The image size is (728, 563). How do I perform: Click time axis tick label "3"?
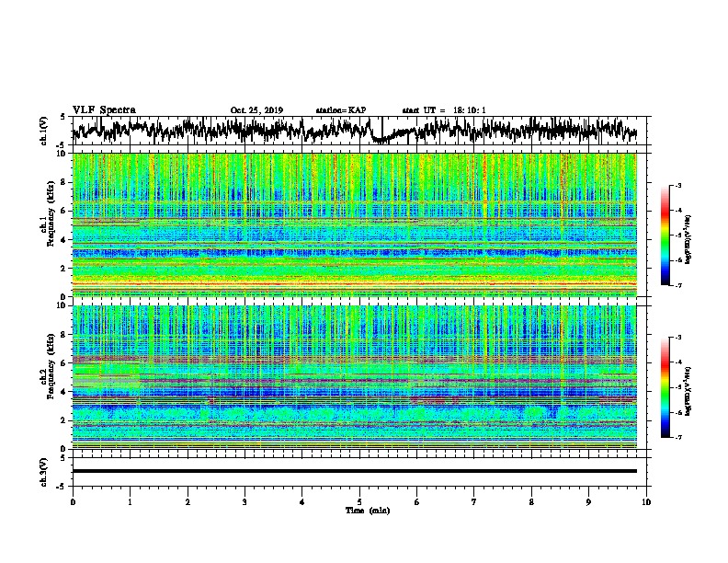245,502
